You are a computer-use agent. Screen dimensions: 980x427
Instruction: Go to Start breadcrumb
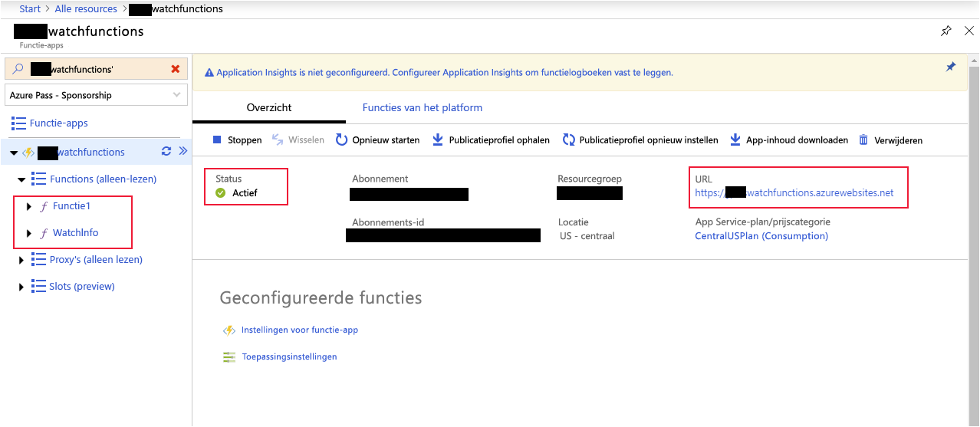(x=30, y=9)
